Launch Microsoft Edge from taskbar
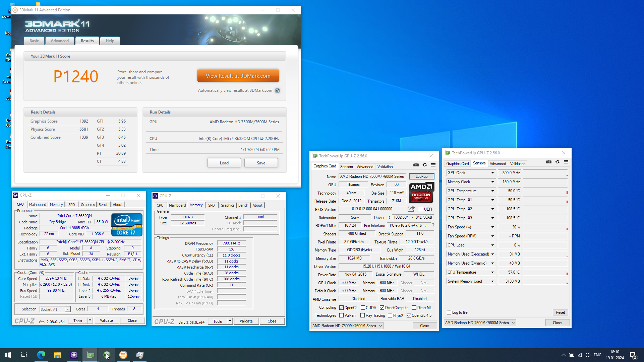Image resolution: width=644 pixels, height=362 pixels. click(x=41, y=355)
